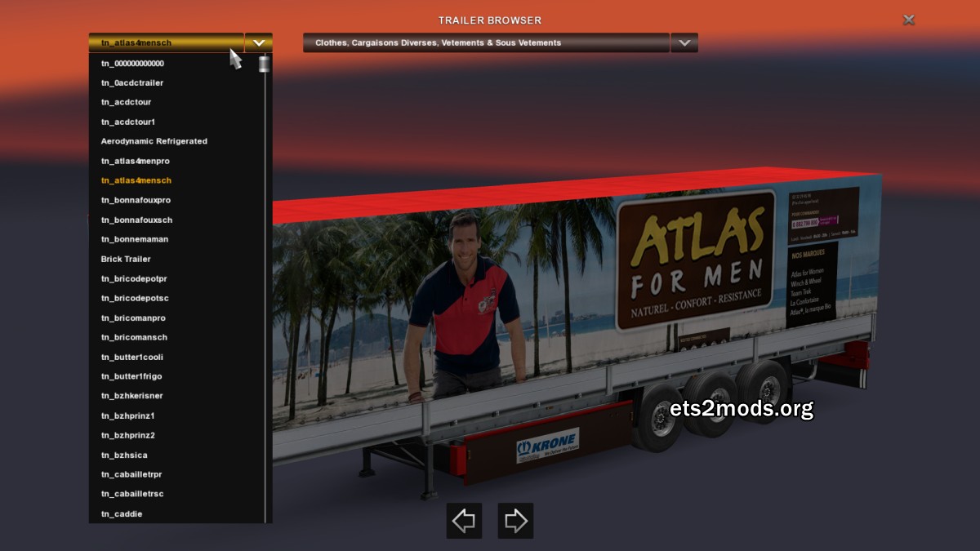Open the cargo type dropdown arrow
980x551 pixels.
click(684, 42)
